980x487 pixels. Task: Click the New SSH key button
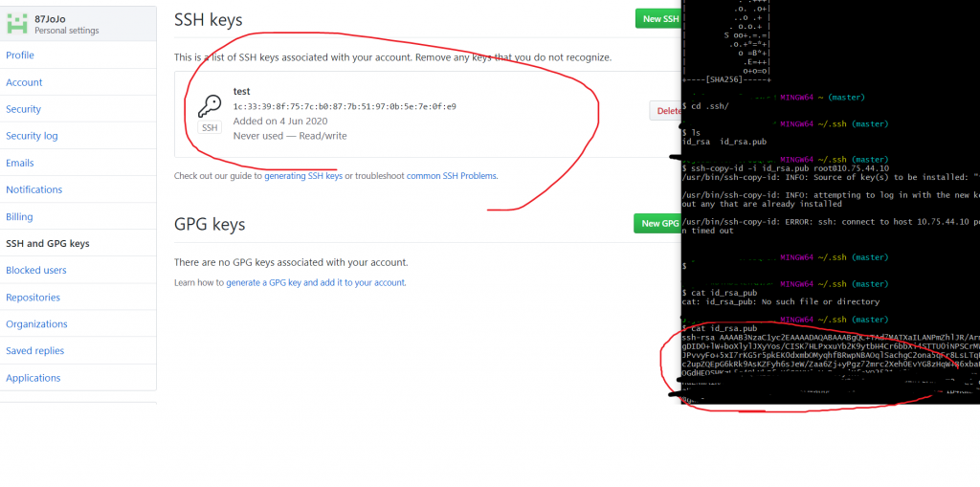point(658,19)
